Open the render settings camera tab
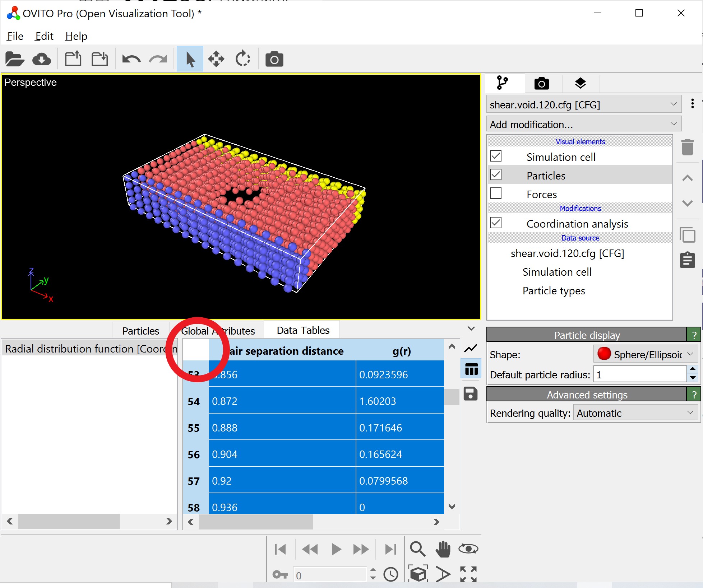 point(541,83)
